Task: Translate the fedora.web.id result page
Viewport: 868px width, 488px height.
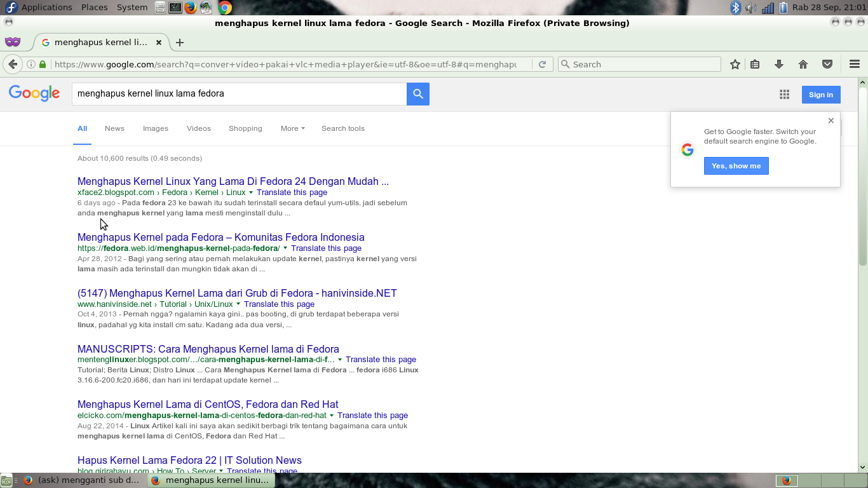Action: coord(327,248)
